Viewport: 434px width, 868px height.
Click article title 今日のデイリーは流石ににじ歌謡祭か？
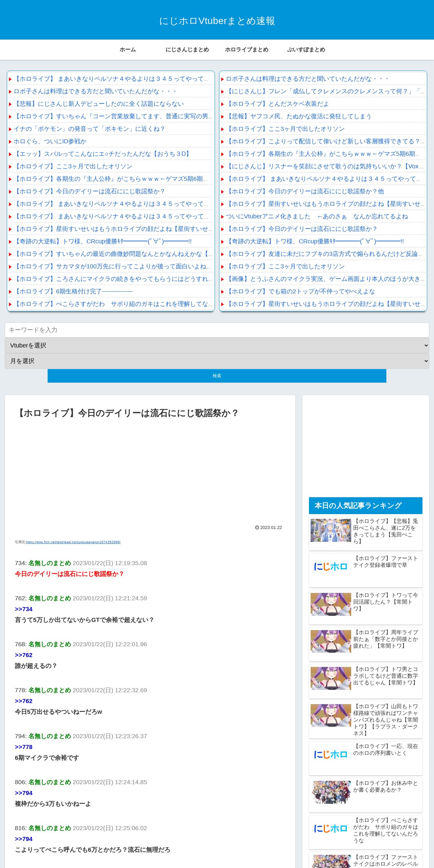coord(127,413)
